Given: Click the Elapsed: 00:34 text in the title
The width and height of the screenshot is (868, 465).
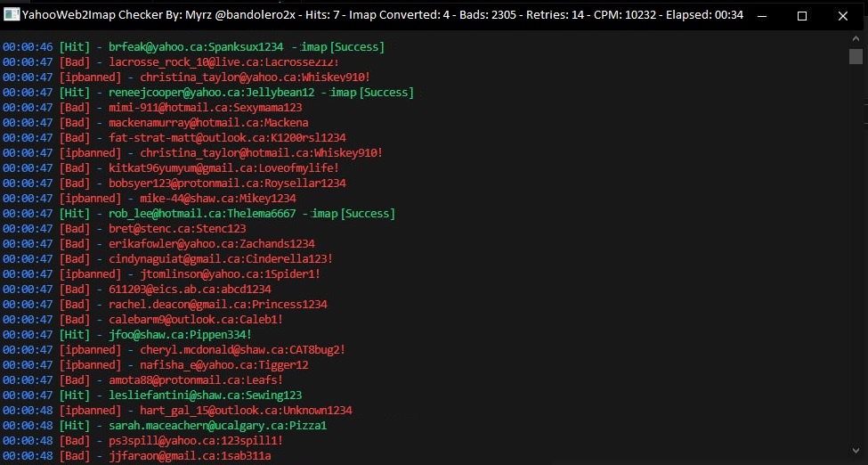Looking at the screenshot, I should click(x=703, y=15).
